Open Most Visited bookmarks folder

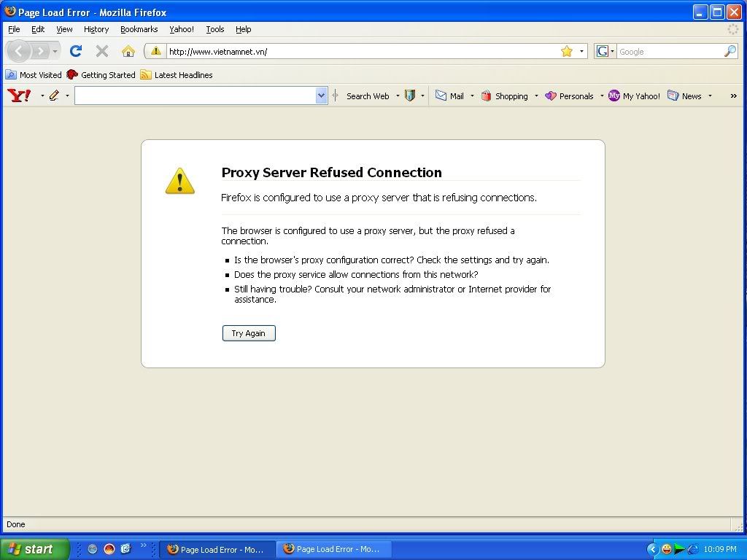[34, 75]
